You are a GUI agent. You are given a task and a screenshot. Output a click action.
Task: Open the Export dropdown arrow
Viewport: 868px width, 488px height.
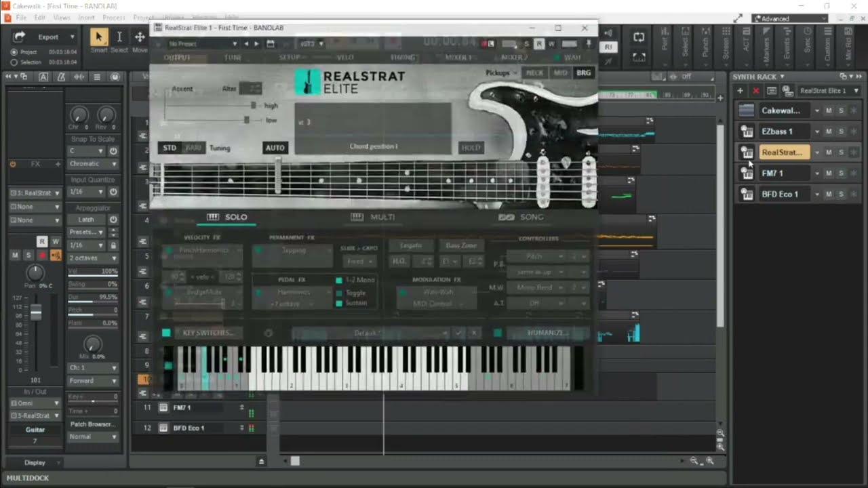[x=71, y=37]
